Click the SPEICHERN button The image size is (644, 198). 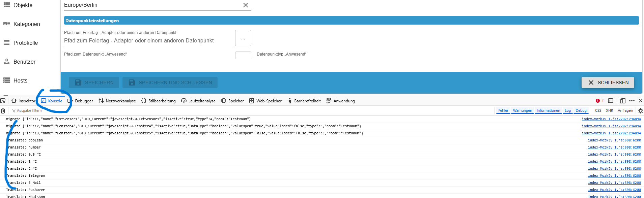(94, 82)
